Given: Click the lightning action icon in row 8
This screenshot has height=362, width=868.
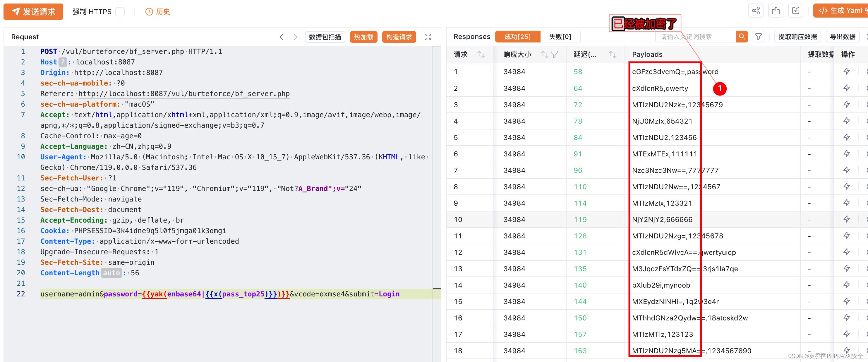Looking at the screenshot, I should pos(846,186).
